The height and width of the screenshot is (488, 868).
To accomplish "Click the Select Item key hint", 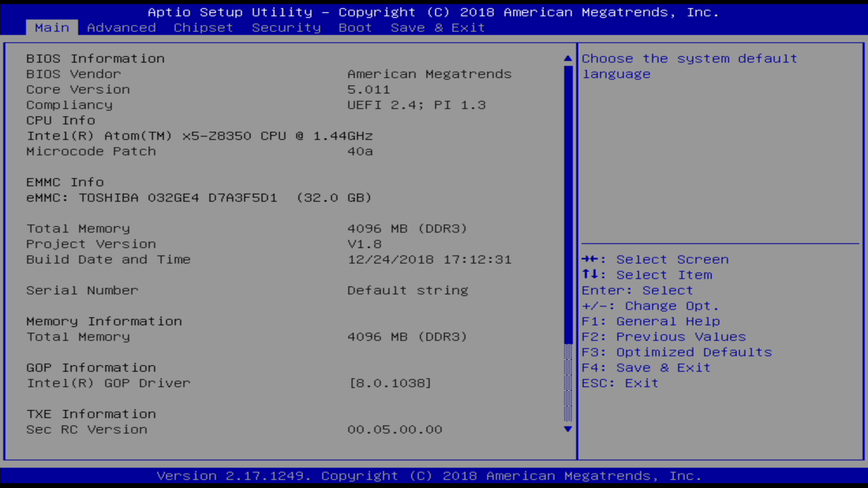I will click(647, 275).
